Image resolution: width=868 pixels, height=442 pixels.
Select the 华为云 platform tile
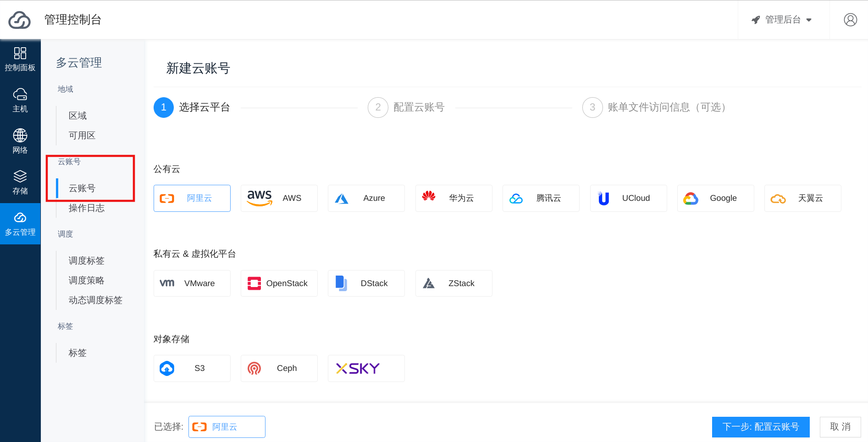pyautogui.click(x=453, y=198)
